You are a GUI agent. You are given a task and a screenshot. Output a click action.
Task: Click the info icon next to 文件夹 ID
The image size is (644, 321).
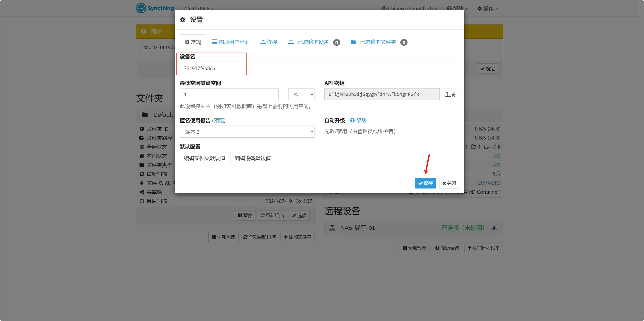click(142, 129)
